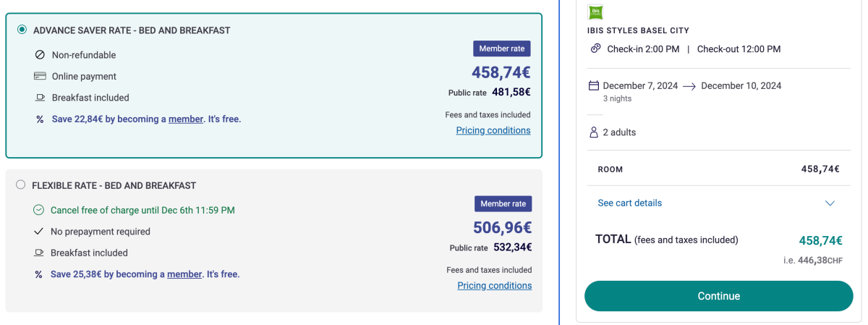This screenshot has height=325, width=868.
Task: Click the check-in key icon
Action: pyautogui.click(x=595, y=48)
